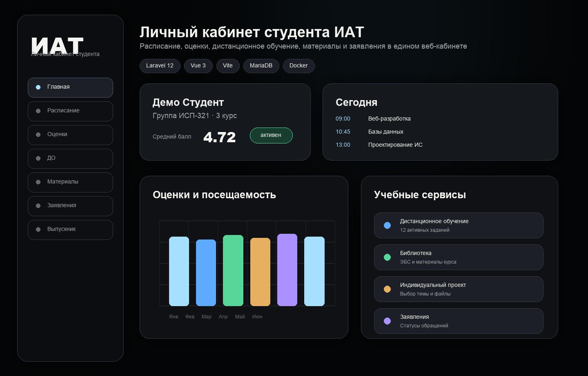
Task: Click the Vue 3 tag
Action: (198, 66)
